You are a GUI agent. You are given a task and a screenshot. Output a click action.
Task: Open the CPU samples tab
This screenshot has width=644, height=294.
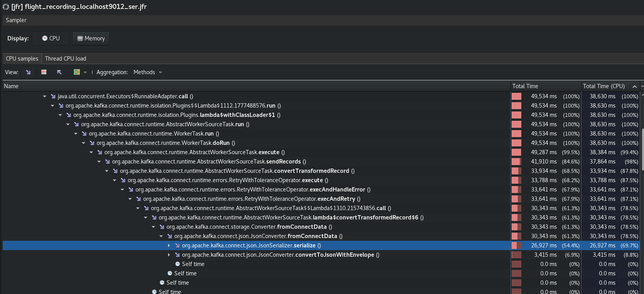click(22, 59)
